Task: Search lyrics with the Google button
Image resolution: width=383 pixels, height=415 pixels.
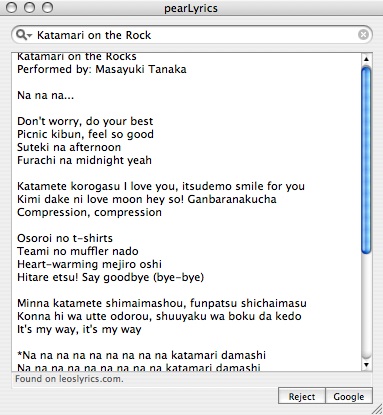Action: (x=349, y=396)
